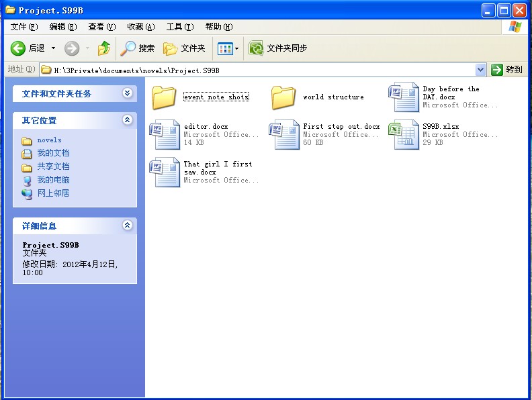Image resolution: width=532 pixels, height=400 pixels.
Task: Click the address bar folder icon
Action: click(46, 70)
